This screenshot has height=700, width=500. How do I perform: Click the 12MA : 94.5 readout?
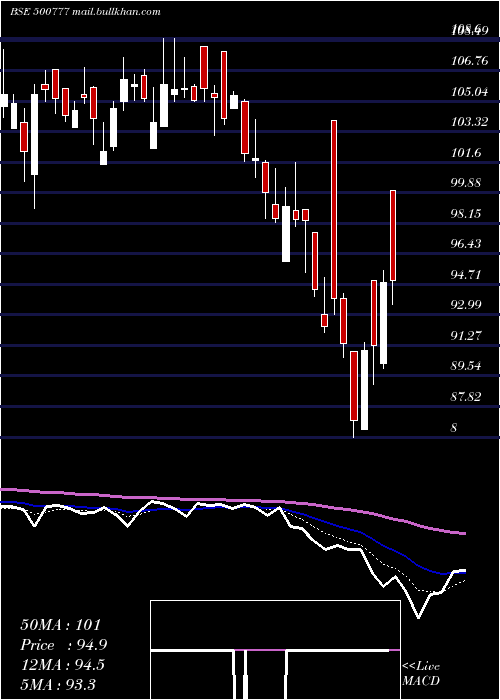(62, 664)
